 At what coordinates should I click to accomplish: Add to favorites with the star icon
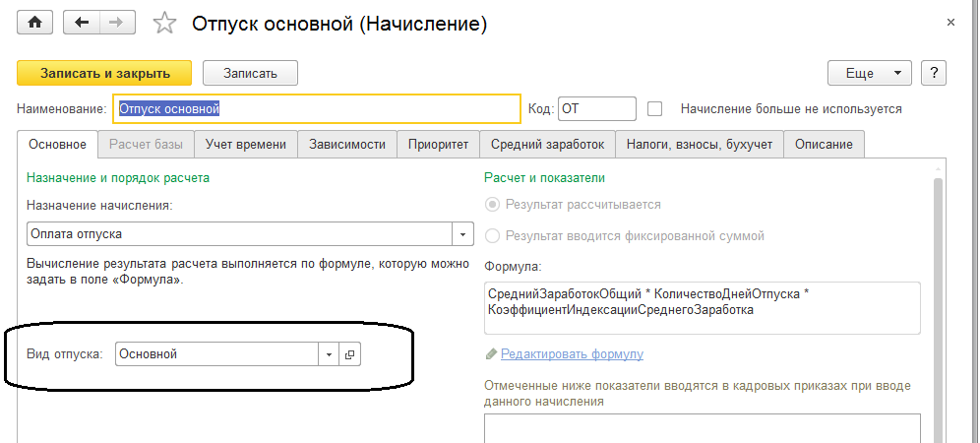(165, 23)
